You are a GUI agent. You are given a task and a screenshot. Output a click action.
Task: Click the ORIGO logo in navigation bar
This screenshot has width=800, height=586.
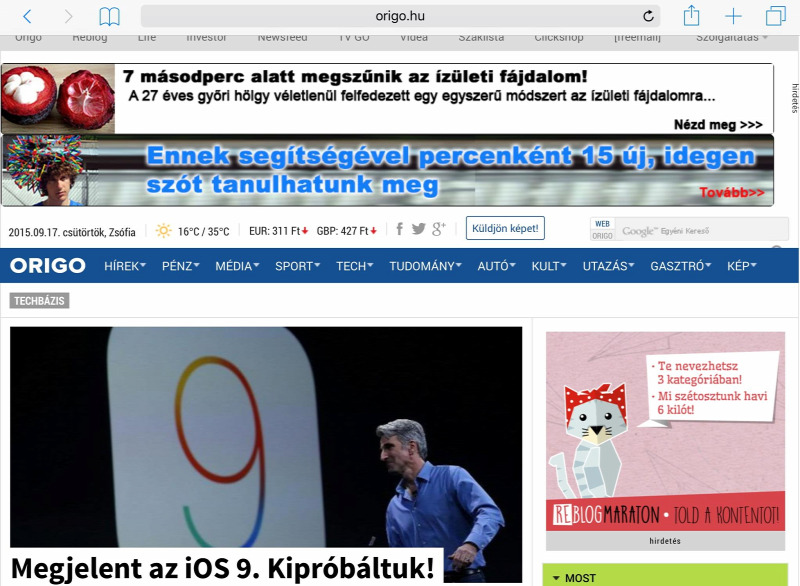click(47, 266)
